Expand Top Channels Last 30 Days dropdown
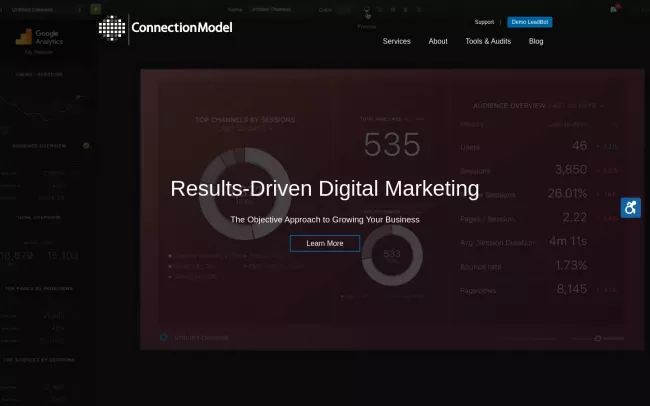The height and width of the screenshot is (406, 650). [x=244, y=129]
